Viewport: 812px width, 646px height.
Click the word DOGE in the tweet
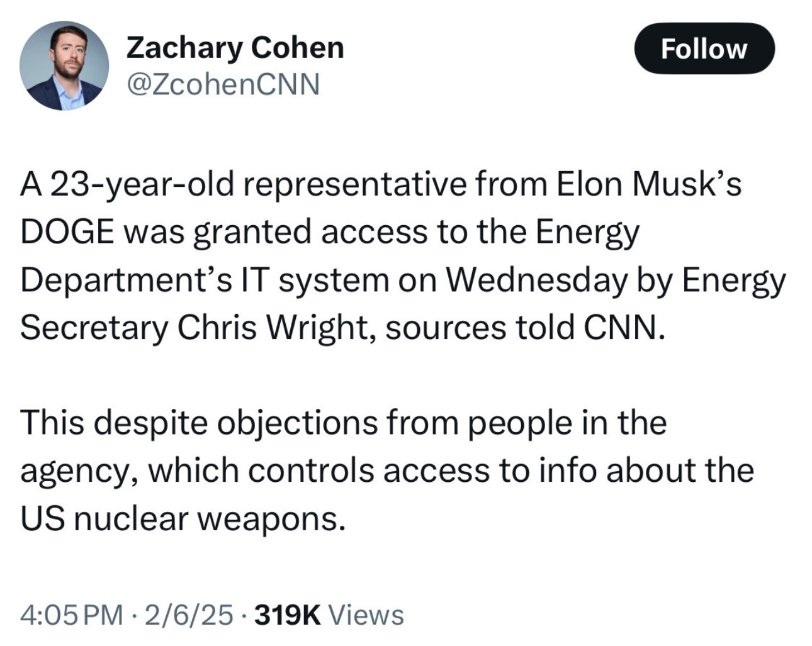67,232
